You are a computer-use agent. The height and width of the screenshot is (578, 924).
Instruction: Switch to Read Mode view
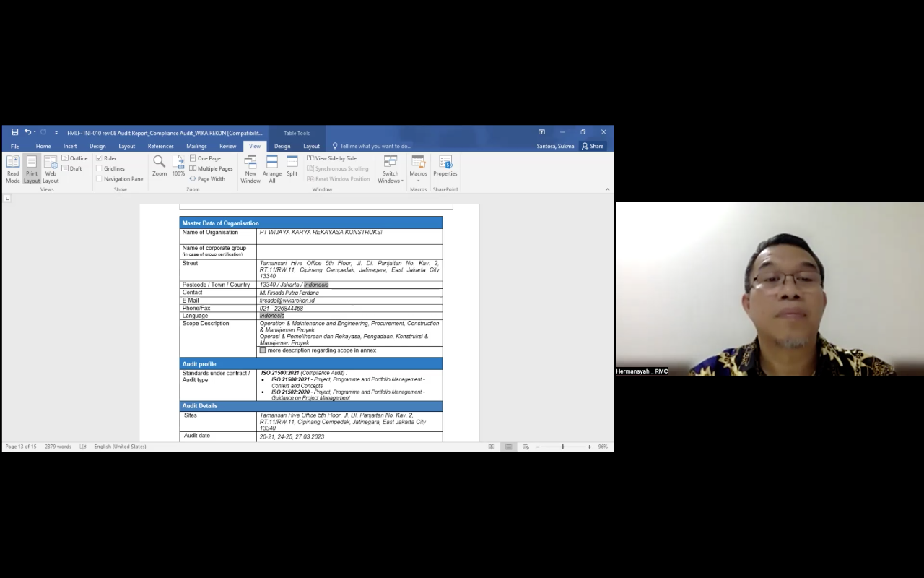[13, 171]
